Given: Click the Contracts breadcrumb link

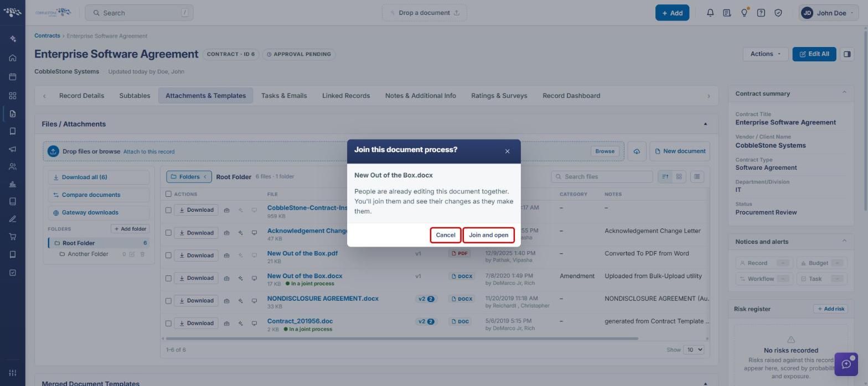Looking at the screenshot, I should click(47, 36).
